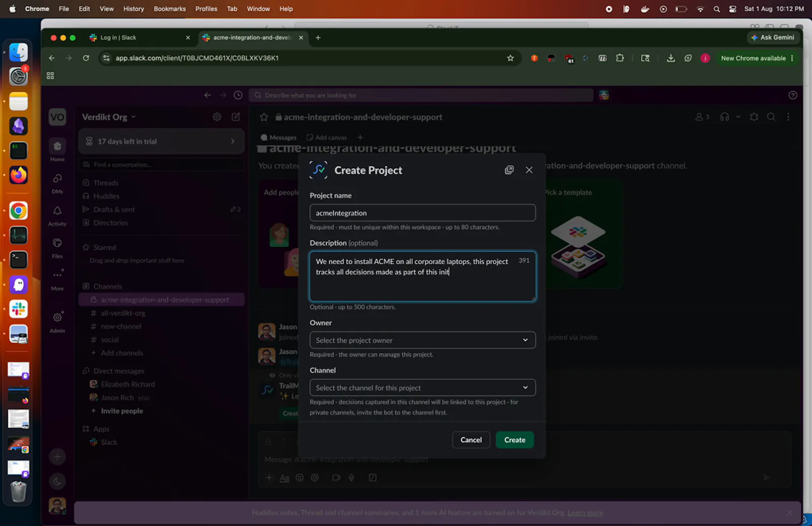Screen dimensions: 812x526
Task: Search in channel magnifier icon
Action: tap(771, 117)
